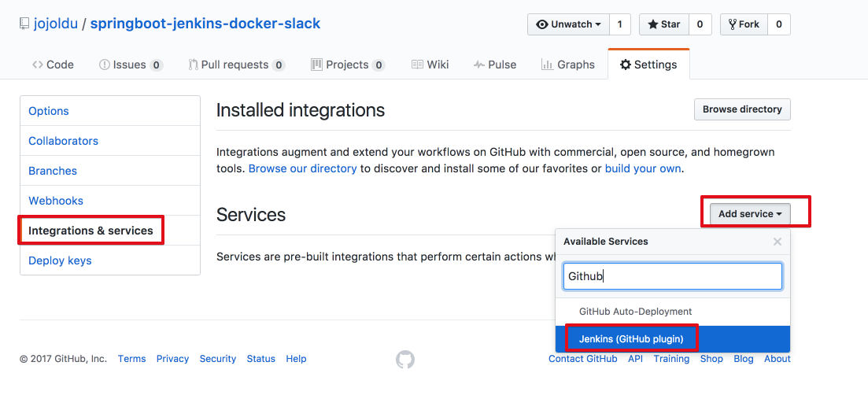Open the Terms link in footer
The width and height of the screenshot is (868, 399).
point(131,359)
